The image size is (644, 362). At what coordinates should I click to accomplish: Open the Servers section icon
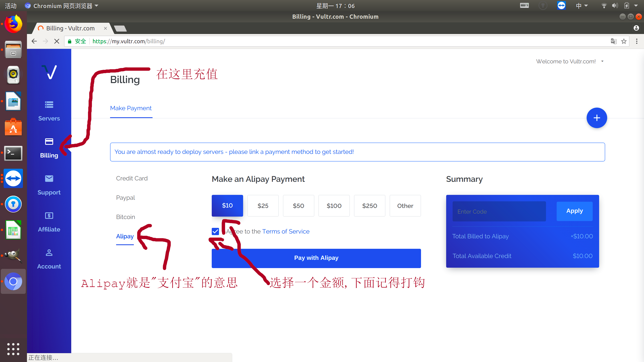(49, 104)
